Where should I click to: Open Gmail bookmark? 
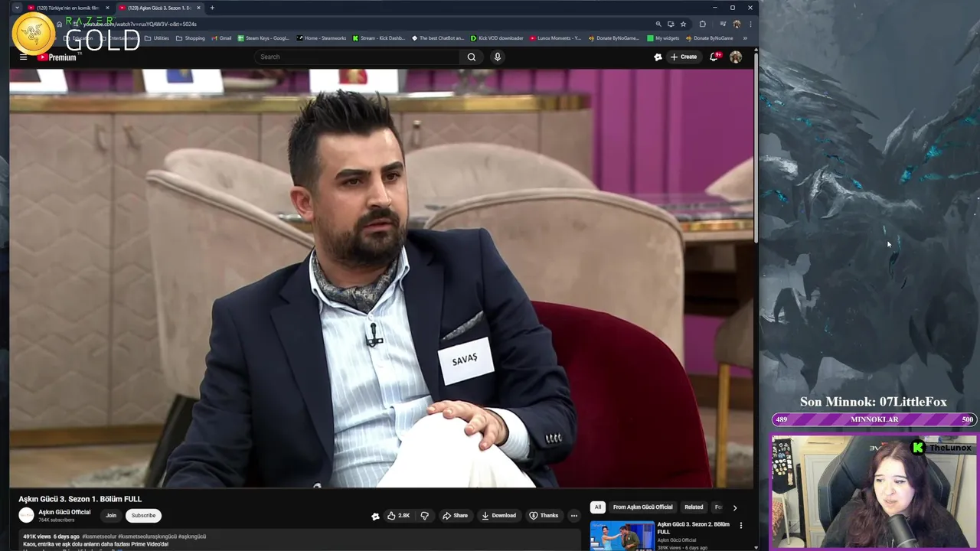[x=220, y=38]
